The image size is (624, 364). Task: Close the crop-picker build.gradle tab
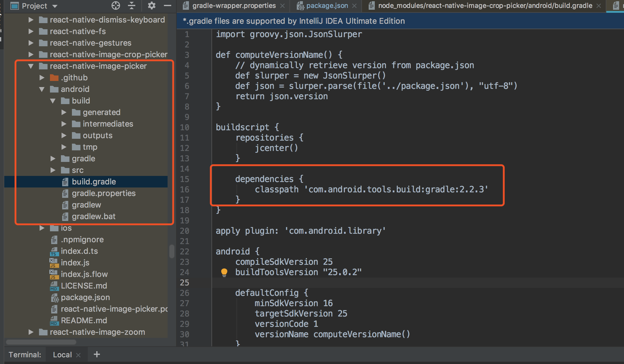point(599,6)
